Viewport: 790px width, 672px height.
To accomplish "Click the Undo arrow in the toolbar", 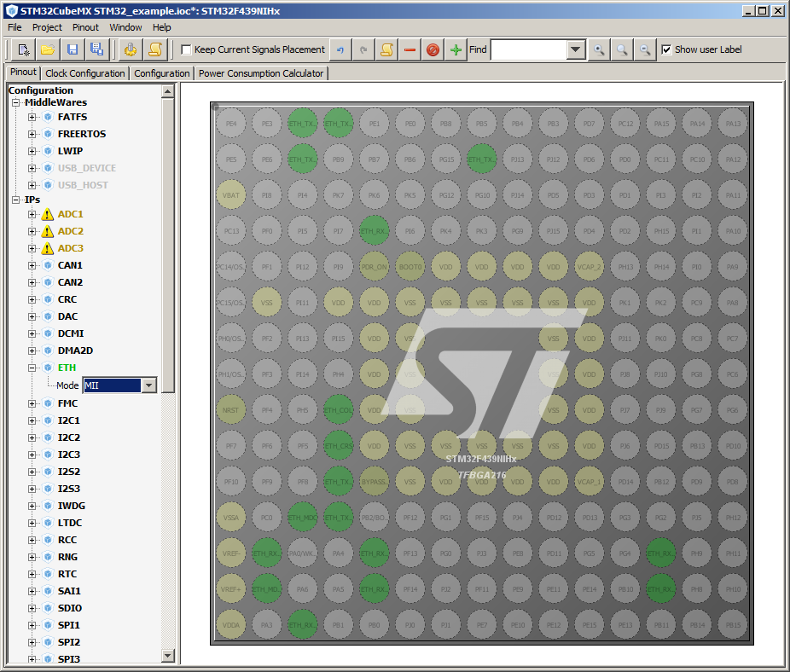I will coord(340,49).
